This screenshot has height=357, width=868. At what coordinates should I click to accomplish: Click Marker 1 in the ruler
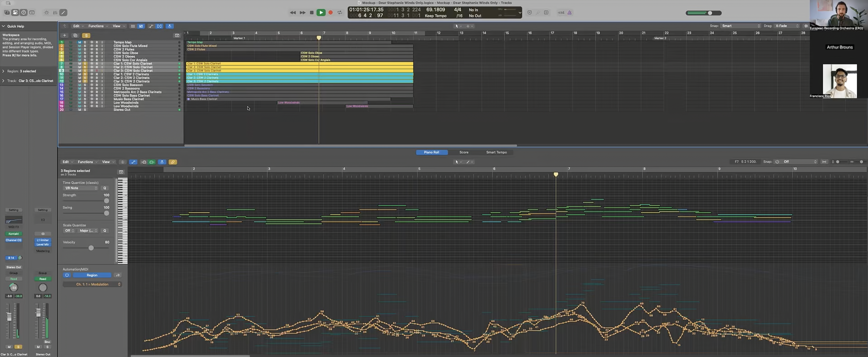click(239, 38)
